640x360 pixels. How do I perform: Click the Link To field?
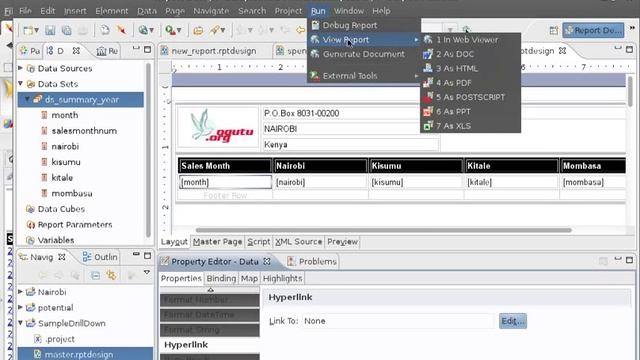pyautogui.click(x=398, y=321)
